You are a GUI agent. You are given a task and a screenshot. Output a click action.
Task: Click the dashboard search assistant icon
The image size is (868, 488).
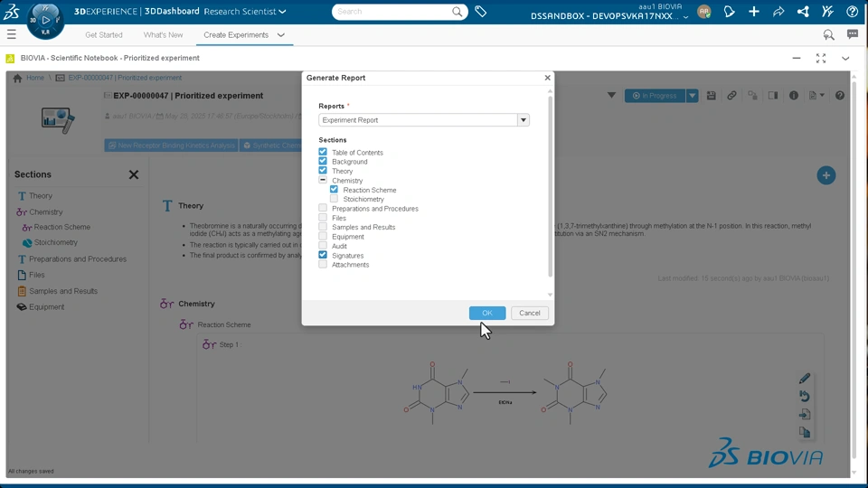click(x=828, y=35)
